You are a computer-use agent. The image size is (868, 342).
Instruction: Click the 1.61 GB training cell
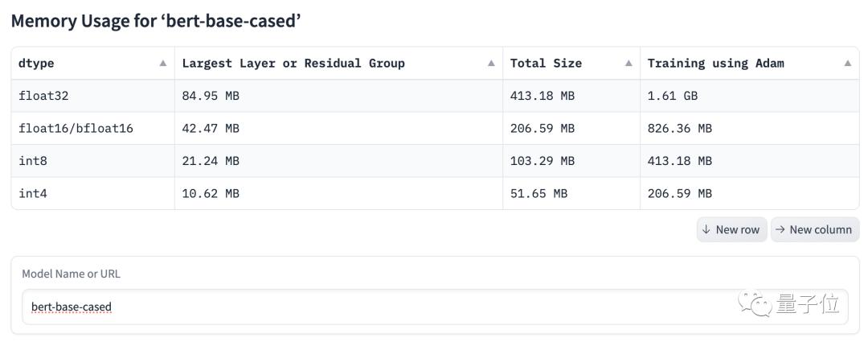[673, 96]
